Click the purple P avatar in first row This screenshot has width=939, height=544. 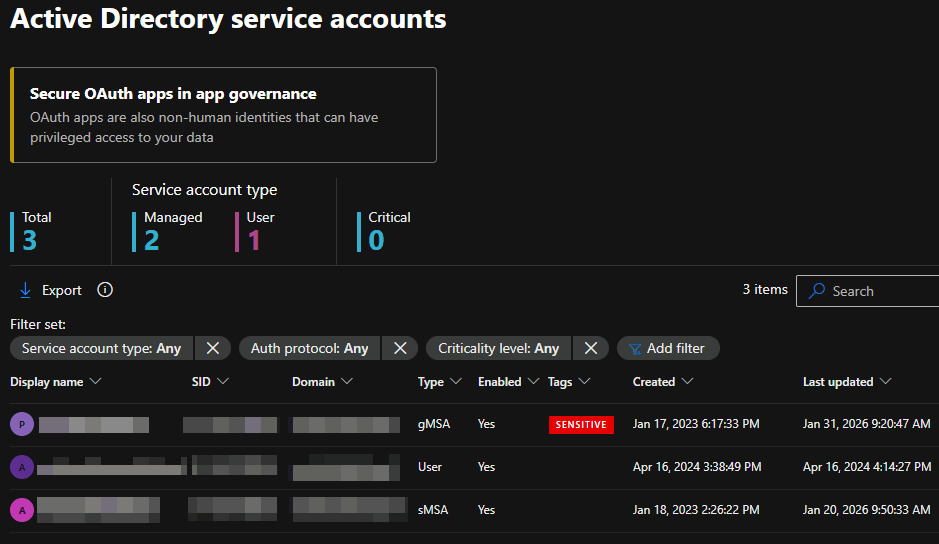[22, 424]
